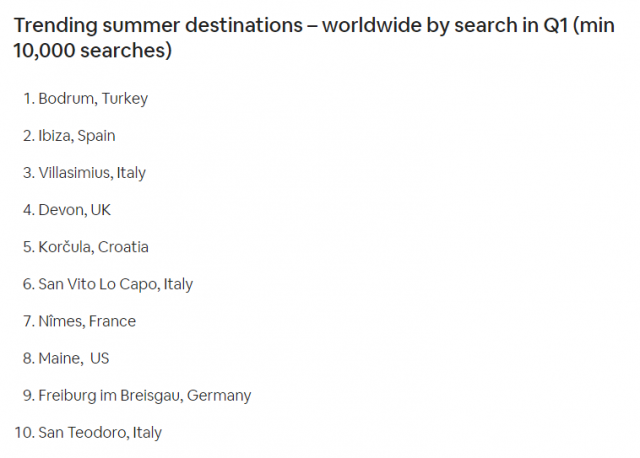The width and height of the screenshot is (640, 458).
Task: Click the word 'Turkey' in item one
Action: (x=125, y=99)
